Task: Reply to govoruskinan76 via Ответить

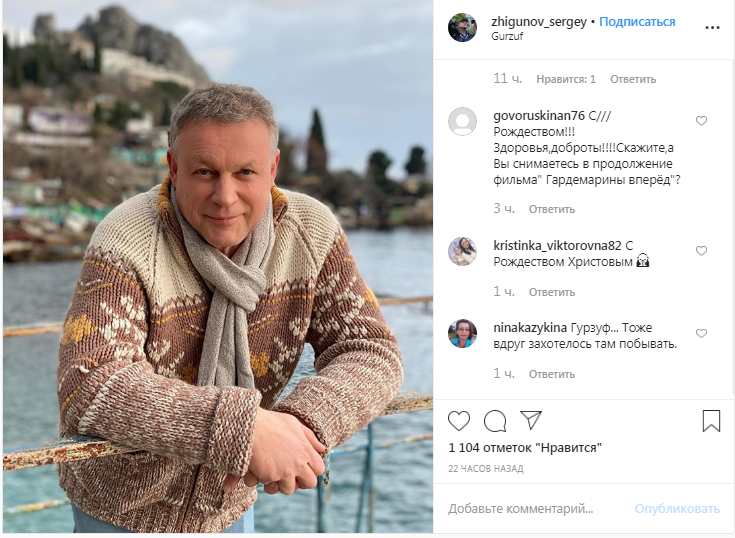Action: (x=552, y=209)
